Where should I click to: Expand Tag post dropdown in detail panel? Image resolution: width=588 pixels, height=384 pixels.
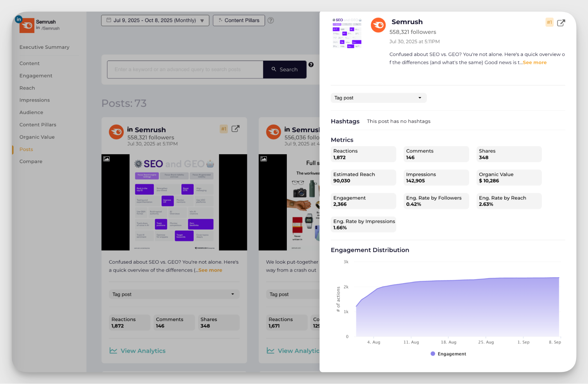(378, 98)
